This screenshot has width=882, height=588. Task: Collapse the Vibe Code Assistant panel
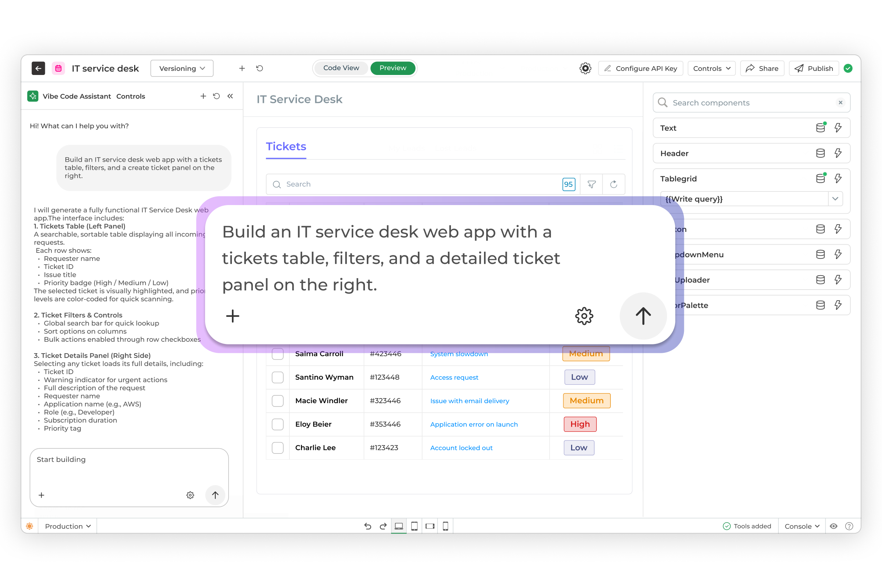(230, 96)
